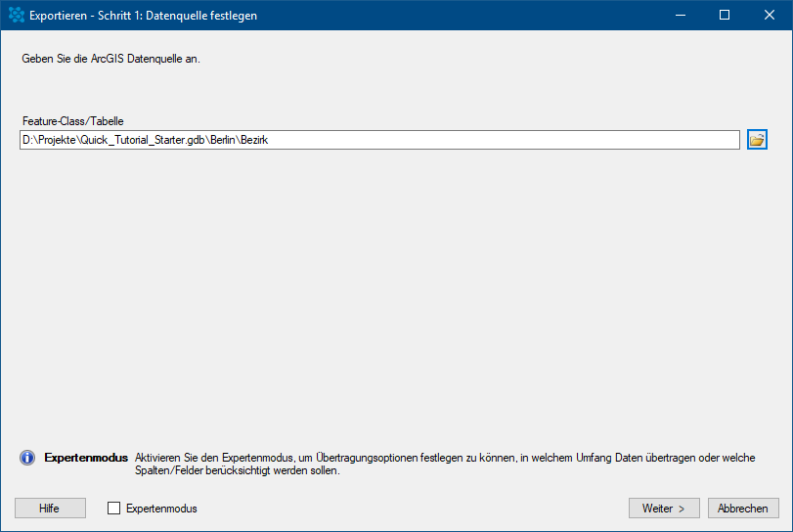The image size is (793, 532).
Task: Click the Bezirk path text in the field
Action: click(254, 140)
